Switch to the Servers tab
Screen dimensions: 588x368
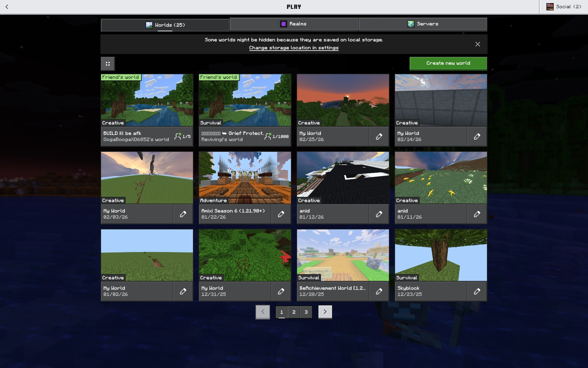coord(423,24)
